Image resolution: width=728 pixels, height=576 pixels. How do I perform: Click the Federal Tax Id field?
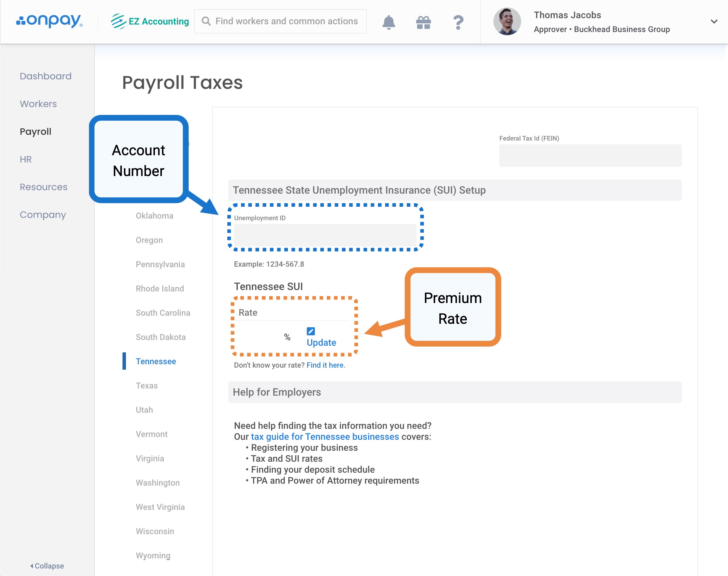[590, 156]
